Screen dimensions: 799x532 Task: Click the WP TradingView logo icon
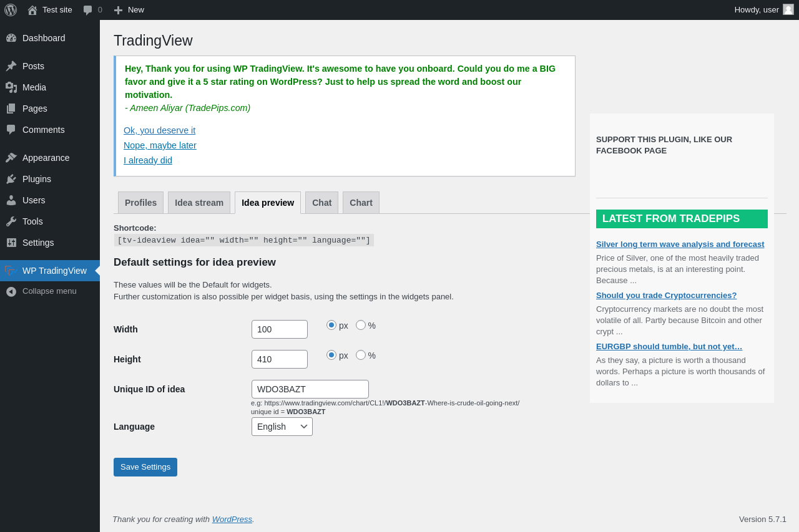[x=10, y=271]
